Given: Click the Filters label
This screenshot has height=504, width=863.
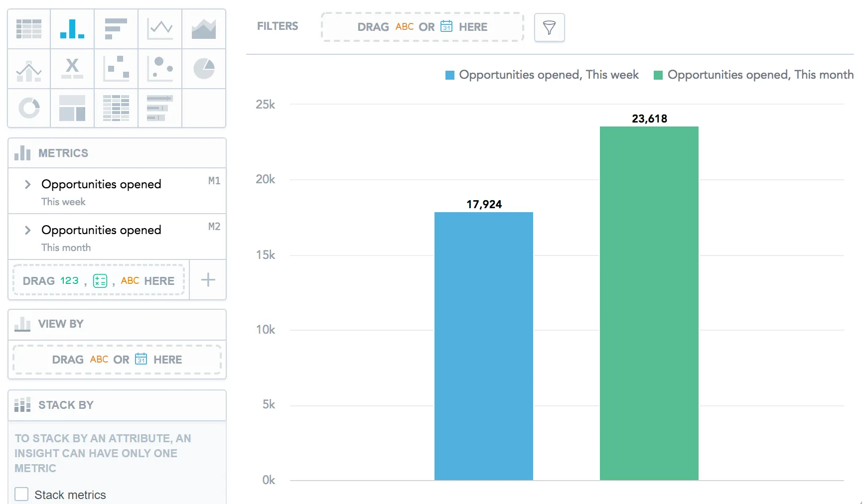Looking at the screenshot, I should (278, 26).
